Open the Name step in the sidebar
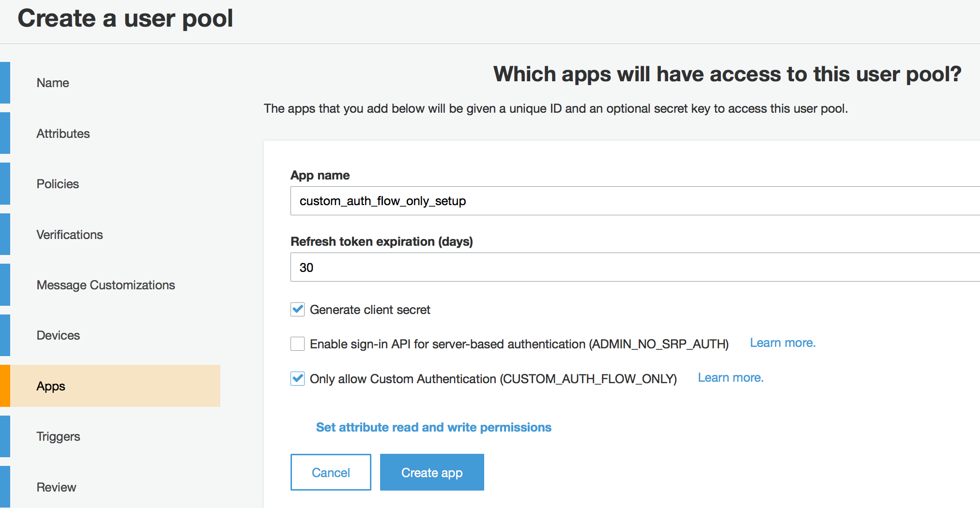The width and height of the screenshot is (980, 508). (x=52, y=82)
